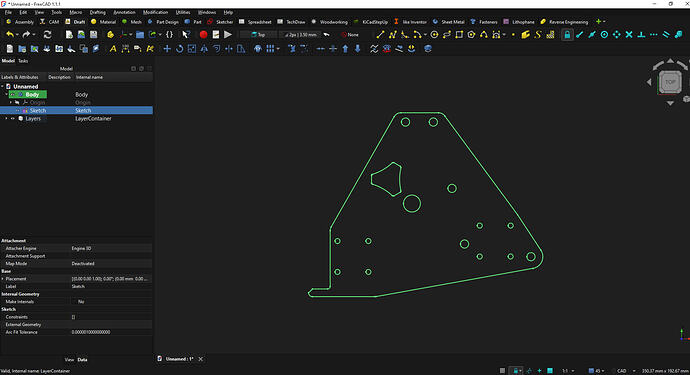Open the auto group None dropdown

(351, 34)
